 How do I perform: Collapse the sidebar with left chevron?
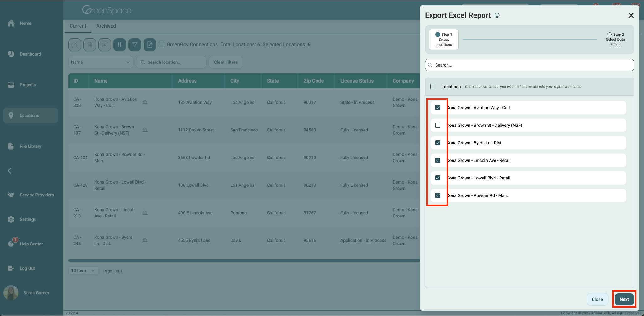(x=9, y=171)
